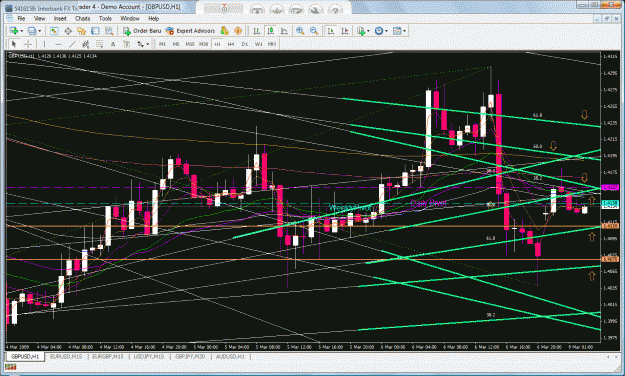The width and height of the screenshot is (625, 376).
Task: Expand the Profiles dropdown arrow
Action: (x=39, y=31)
